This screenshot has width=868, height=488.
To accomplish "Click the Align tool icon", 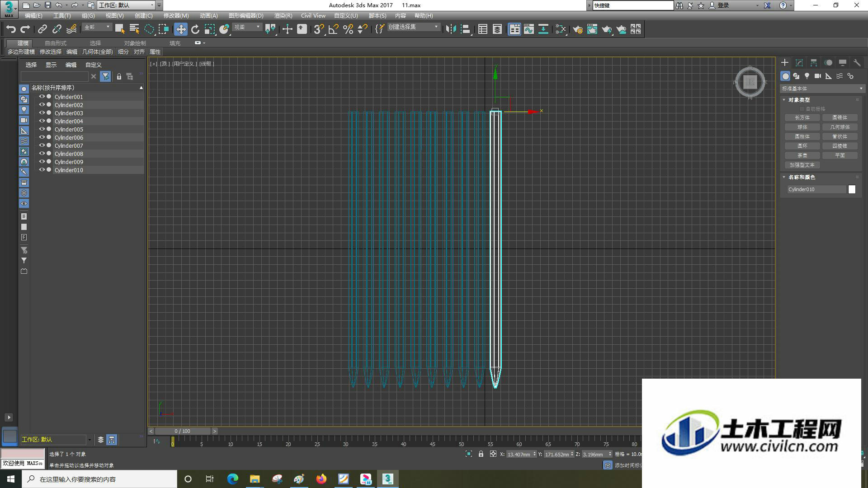I will pos(466,29).
